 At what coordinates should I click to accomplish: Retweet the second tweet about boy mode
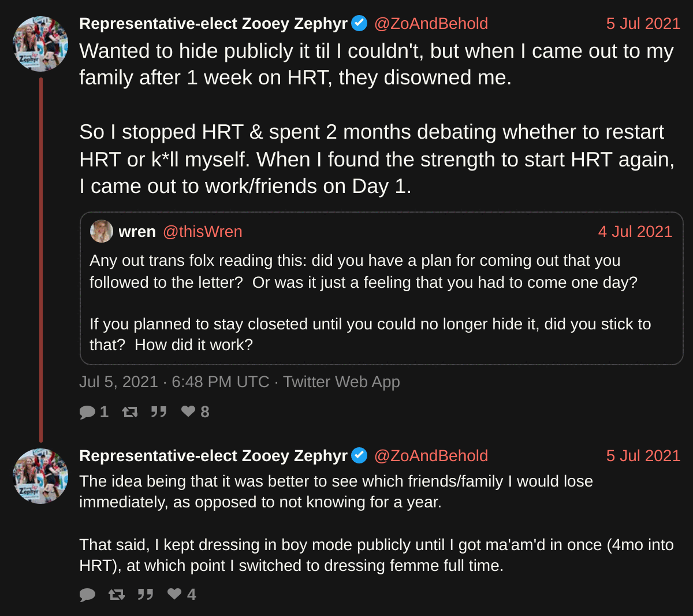pos(117,595)
